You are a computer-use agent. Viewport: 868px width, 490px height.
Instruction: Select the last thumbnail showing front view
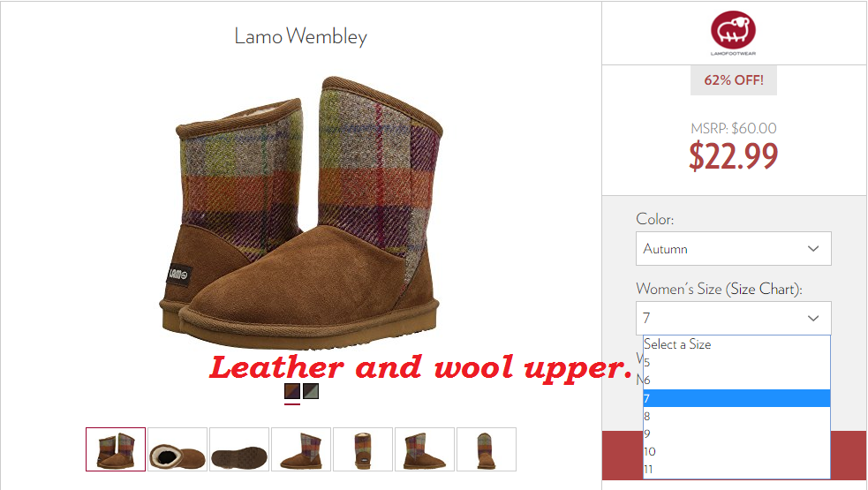pyautogui.click(x=487, y=449)
